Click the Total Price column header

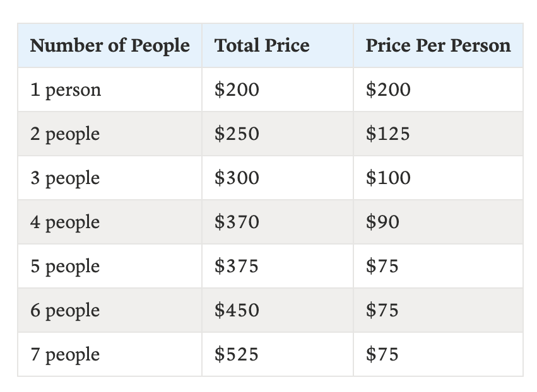[x=278, y=45]
